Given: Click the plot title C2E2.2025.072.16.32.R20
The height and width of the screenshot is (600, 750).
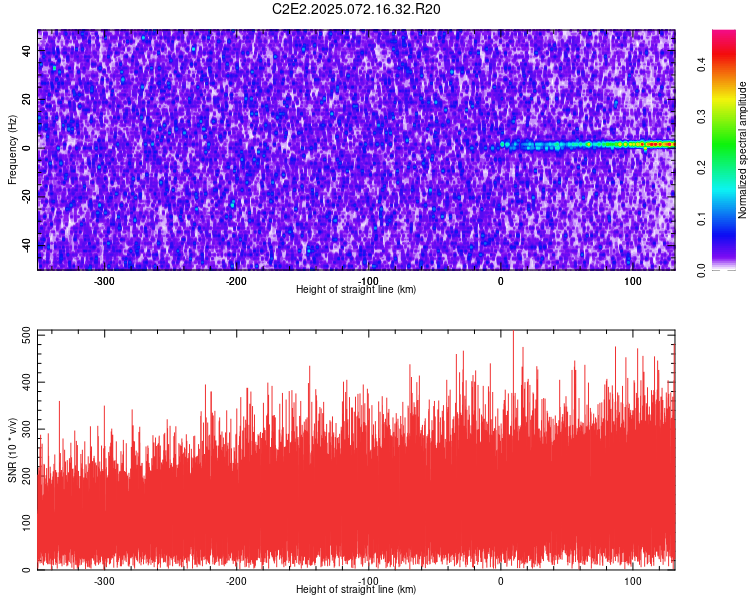Looking at the screenshot, I should click(x=356, y=9).
